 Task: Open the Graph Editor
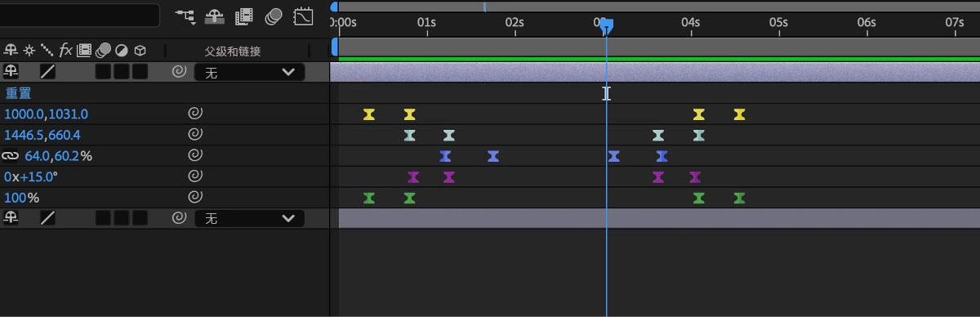point(304,16)
